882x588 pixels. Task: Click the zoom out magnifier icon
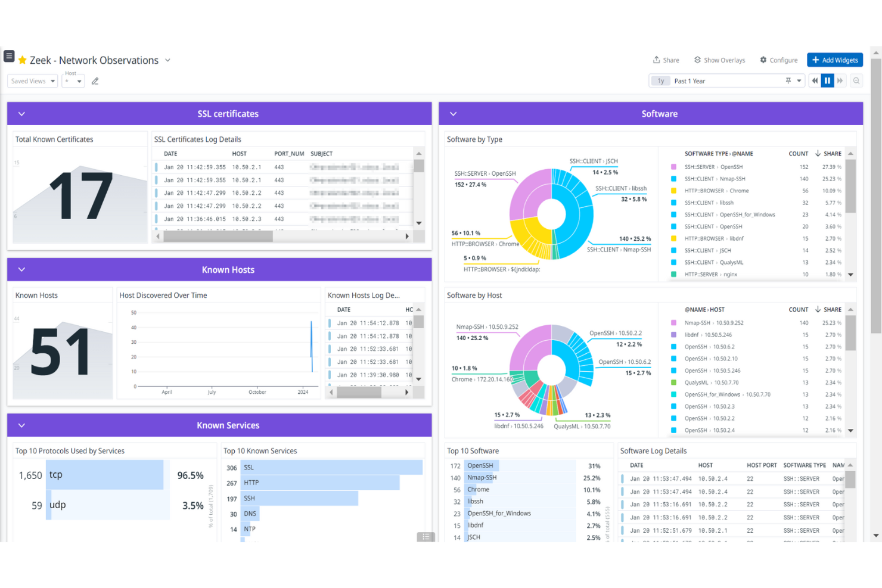[856, 81]
